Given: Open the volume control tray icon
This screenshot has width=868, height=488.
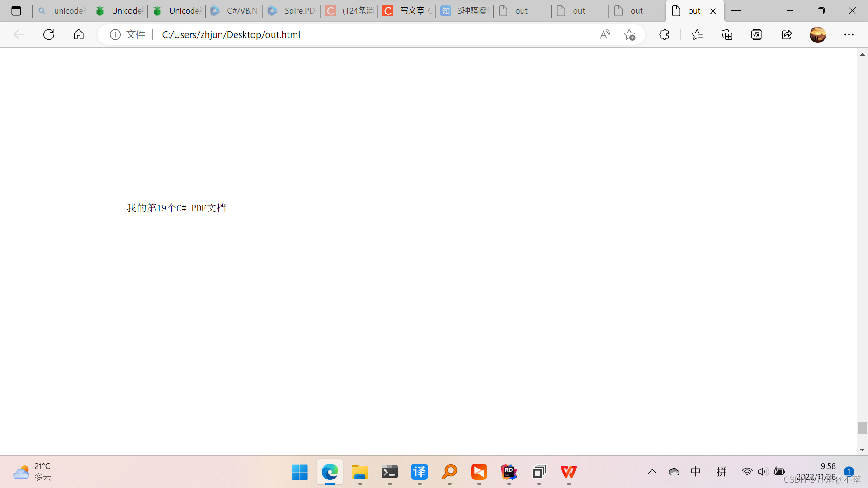Looking at the screenshot, I should point(763,472).
